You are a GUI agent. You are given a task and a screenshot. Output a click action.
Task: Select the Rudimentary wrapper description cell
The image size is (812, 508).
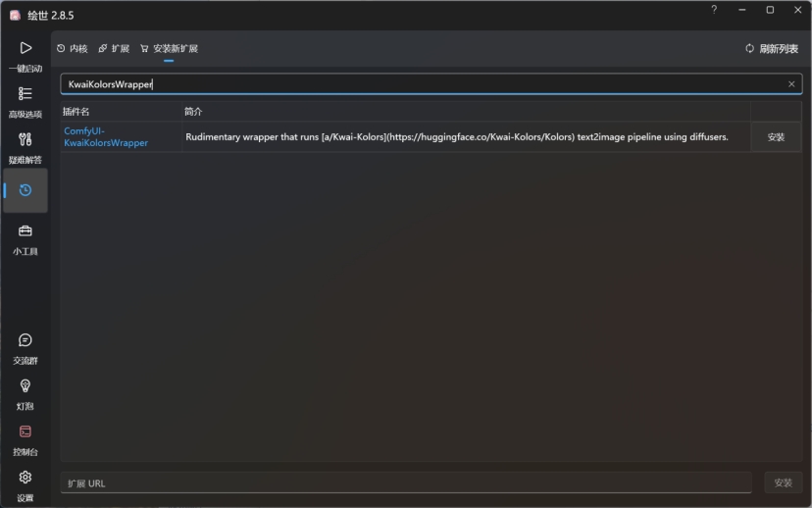coord(466,137)
